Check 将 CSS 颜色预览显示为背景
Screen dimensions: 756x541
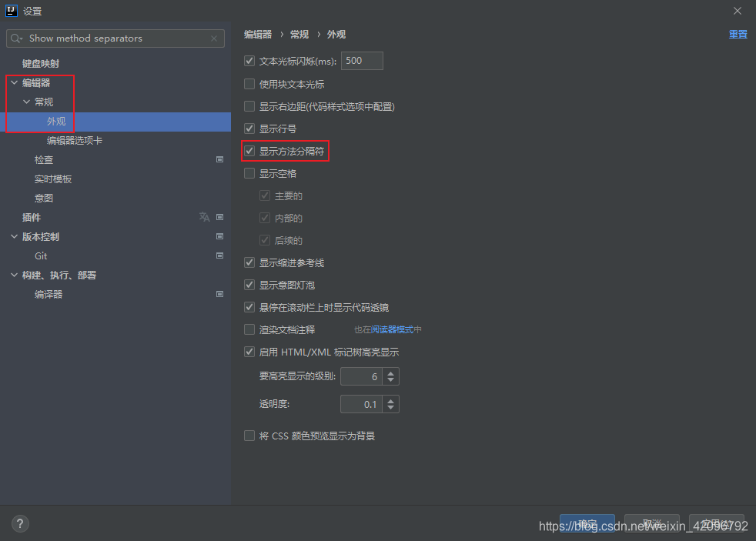click(249, 436)
